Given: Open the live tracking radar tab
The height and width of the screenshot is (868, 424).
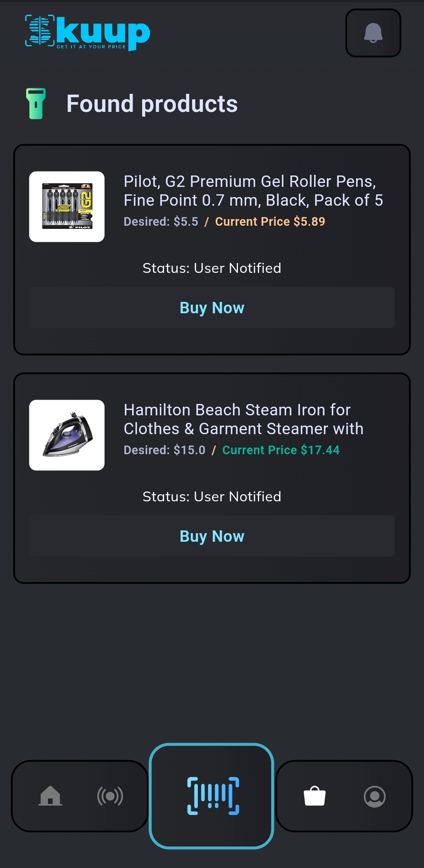Looking at the screenshot, I should (110, 796).
